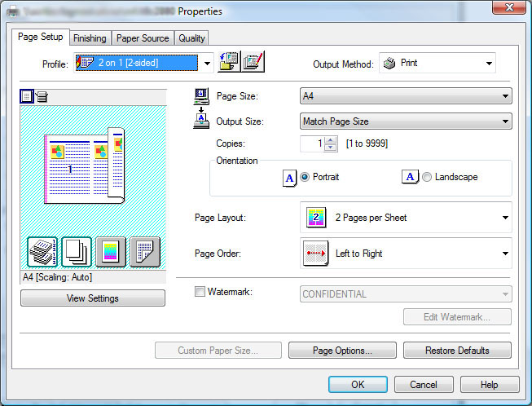Click the Help button
The image size is (532, 406).
tap(490, 384)
